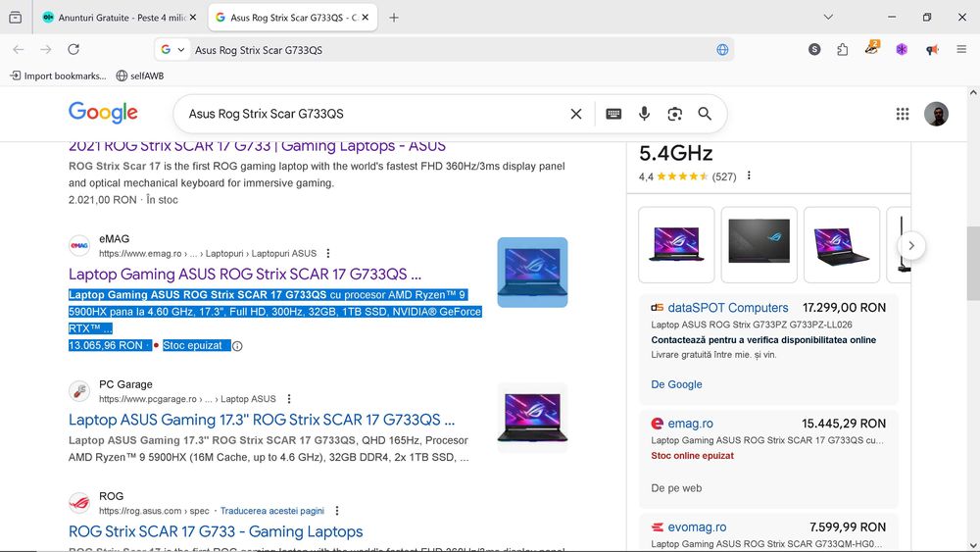Image resolution: width=980 pixels, height=552 pixels.
Task: Open the Google apps grid
Action: [x=903, y=114]
